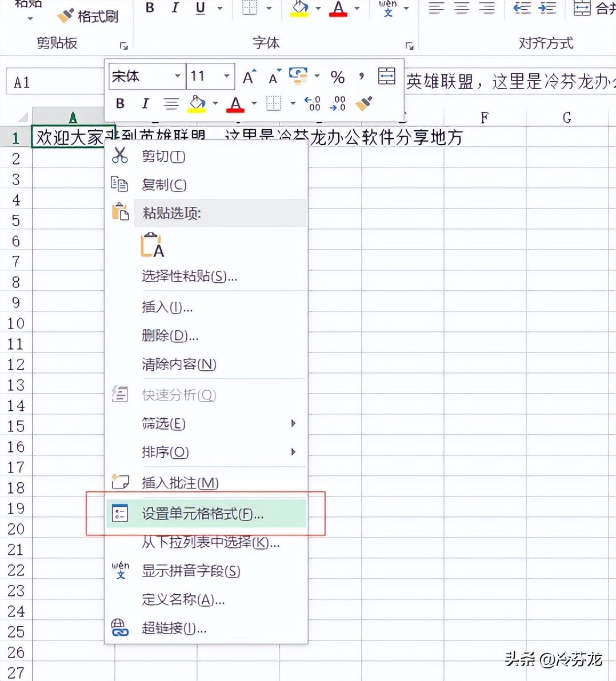Apply percent style in mini toolbar
Viewport: 616px width, 681px height.
pos(337,77)
